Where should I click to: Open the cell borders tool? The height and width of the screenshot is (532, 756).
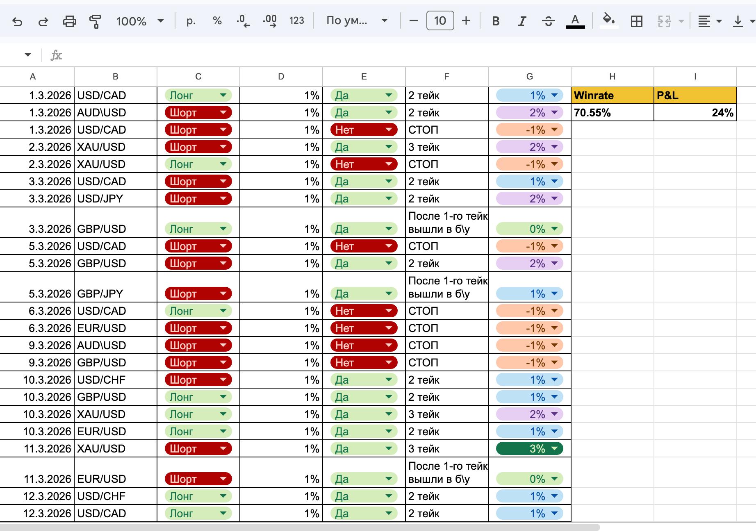tap(636, 21)
